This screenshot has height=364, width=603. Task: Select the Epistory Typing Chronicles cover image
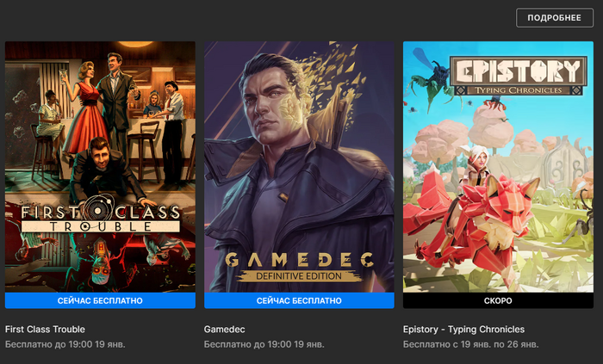tap(498, 167)
